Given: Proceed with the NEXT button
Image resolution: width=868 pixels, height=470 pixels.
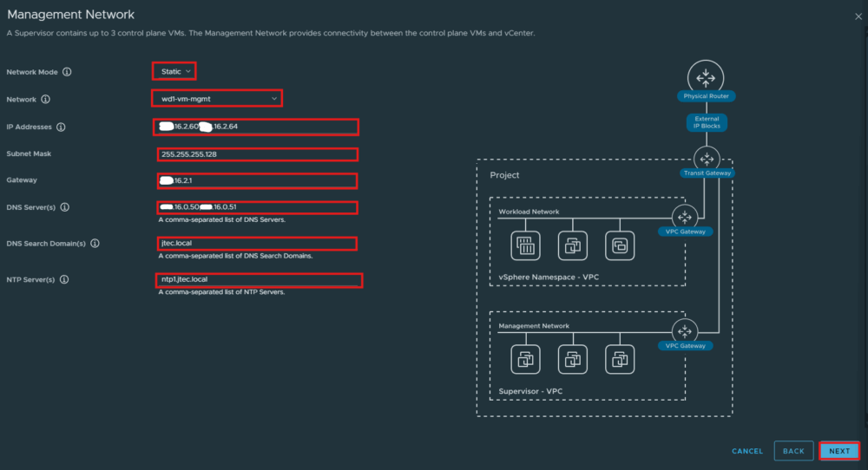Looking at the screenshot, I should click(x=839, y=451).
